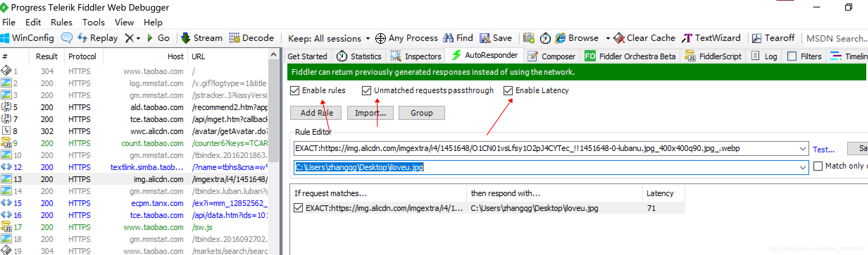
Task: Click the comment speech bubble icon
Action: coord(67,38)
